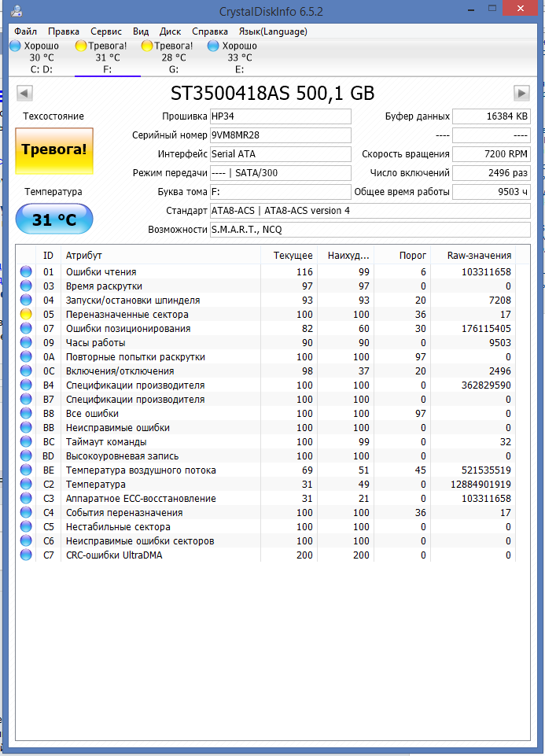Click status orb for C6 Неисправимые ошибки секторов
Screen dimensions: 545x756
coord(26,541)
